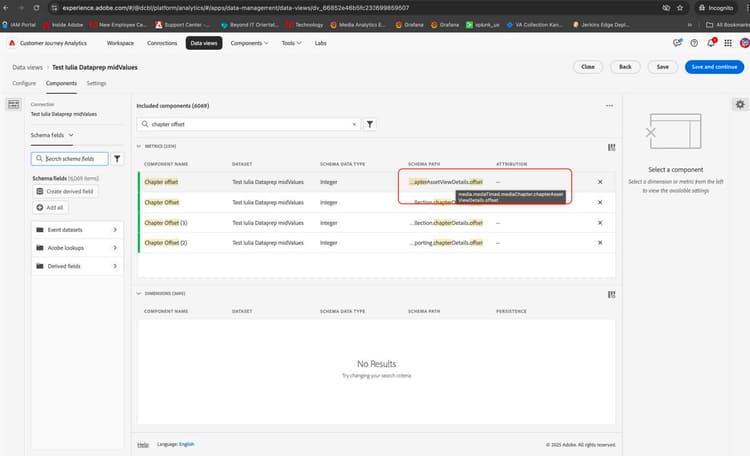This screenshot has height=456, width=750.
Task: Open the Tools menu dropdown
Action: pos(291,43)
